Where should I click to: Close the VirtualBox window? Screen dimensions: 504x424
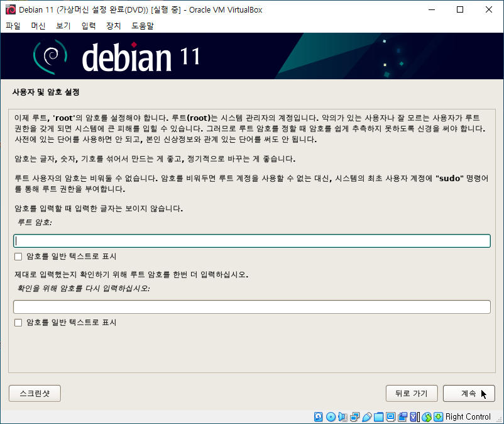coord(488,9)
